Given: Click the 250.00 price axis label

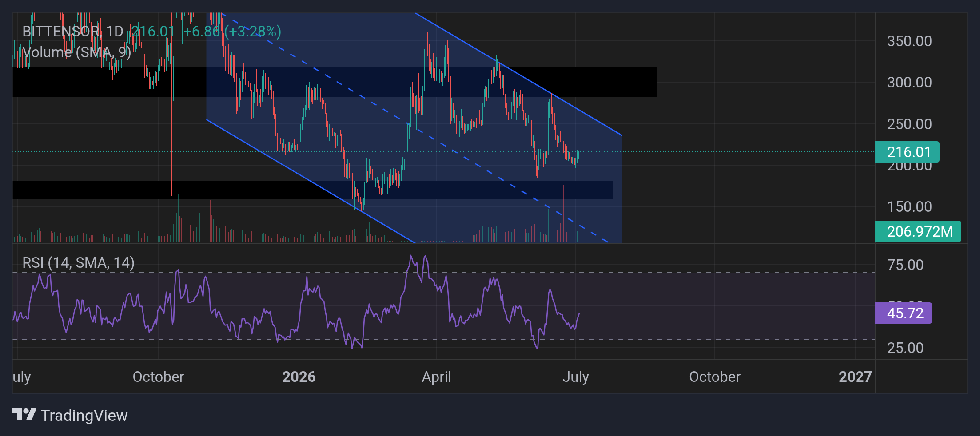Looking at the screenshot, I should pyautogui.click(x=909, y=124).
